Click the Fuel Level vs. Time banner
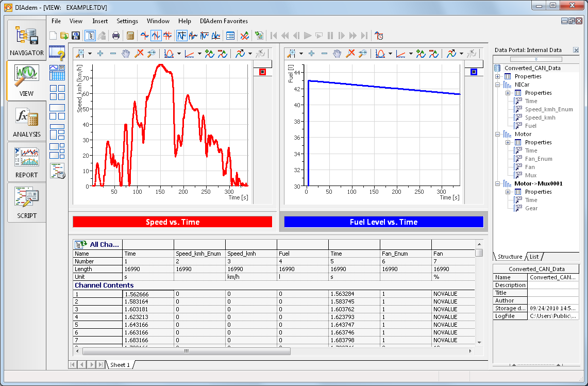Screen dimensions: 588x386 383,222
